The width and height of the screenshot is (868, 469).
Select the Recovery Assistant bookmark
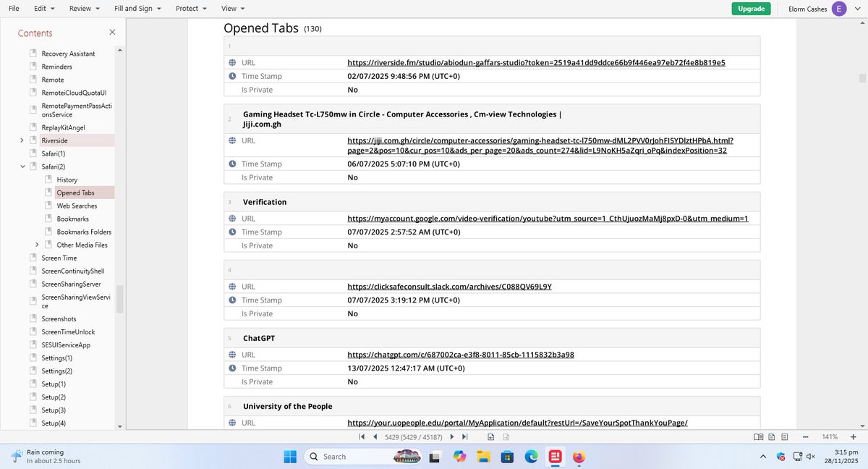pyautogui.click(x=68, y=54)
